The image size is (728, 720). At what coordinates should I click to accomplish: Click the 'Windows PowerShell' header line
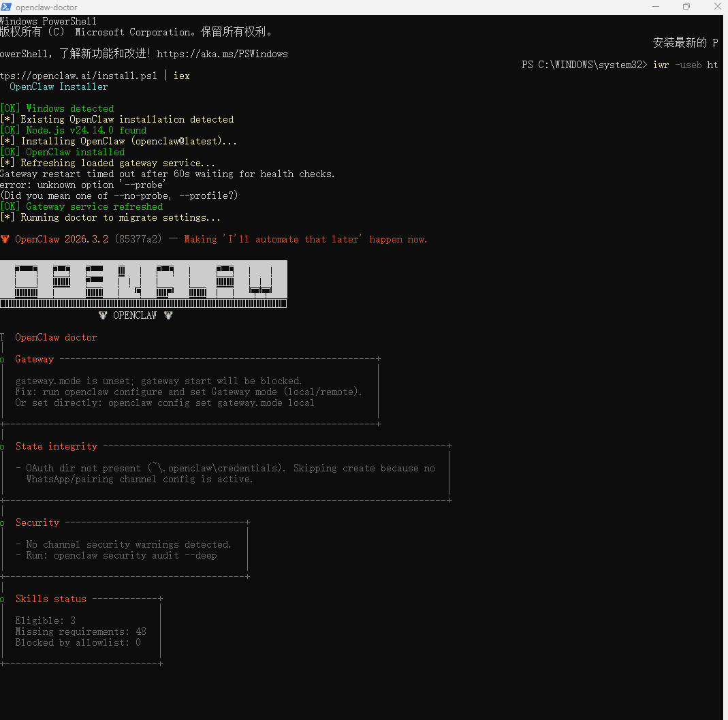click(48, 21)
